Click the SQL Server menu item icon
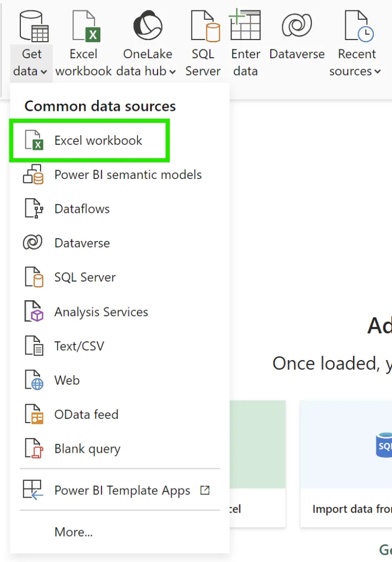 34,277
